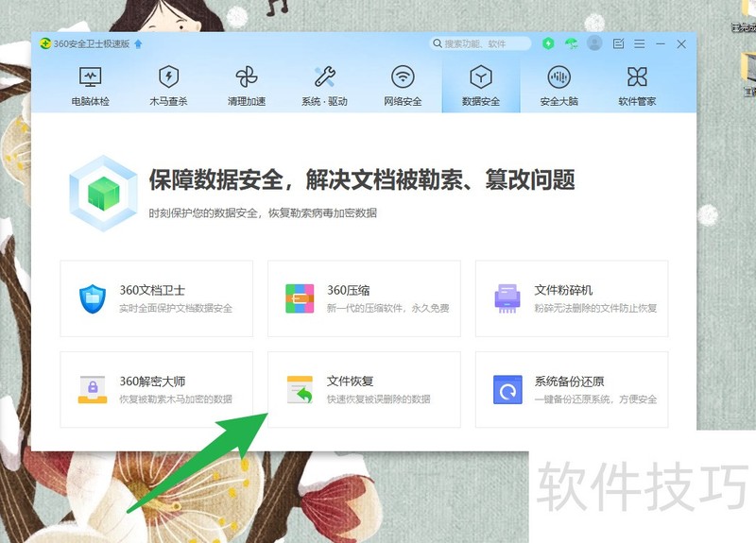Click the 360安全卫士极速版 title text
This screenshot has height=543, width=756.
(x=92, y=43)
